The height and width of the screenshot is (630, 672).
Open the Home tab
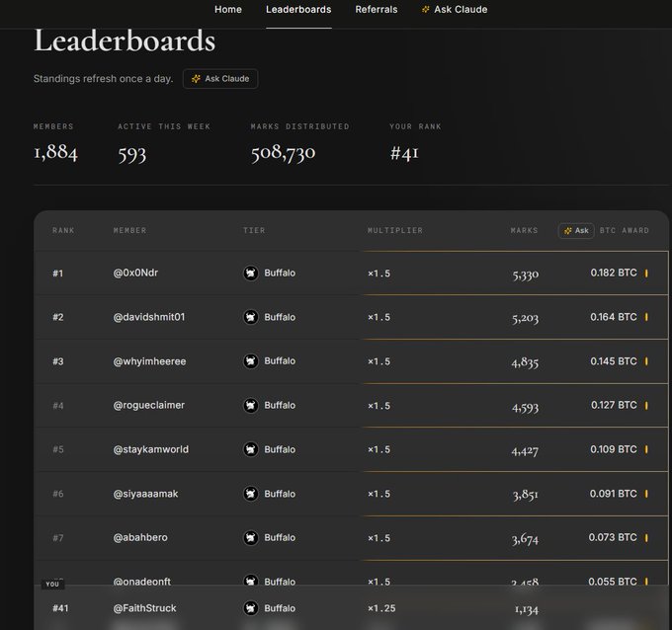(x=228, y=10)
